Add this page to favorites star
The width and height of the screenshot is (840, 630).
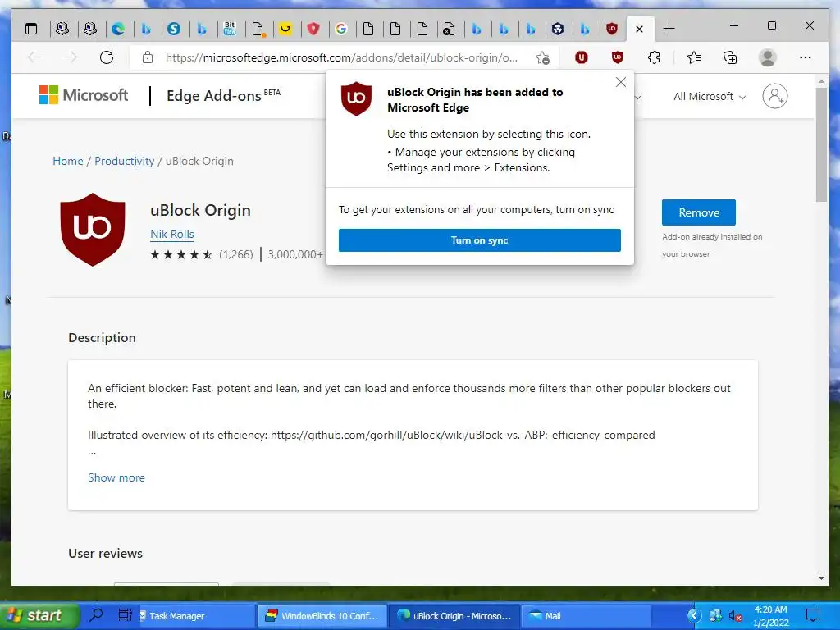542,57
